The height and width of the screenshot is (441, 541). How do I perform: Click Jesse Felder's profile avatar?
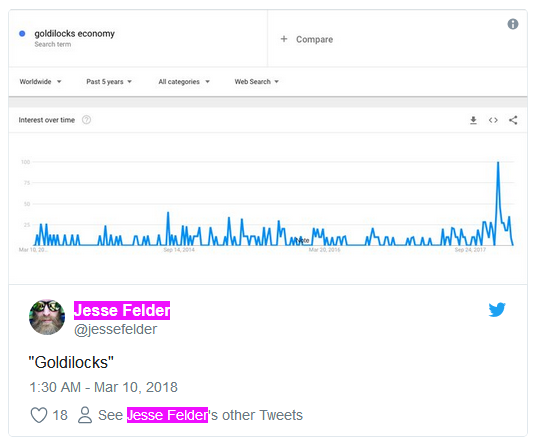(47, 317)
